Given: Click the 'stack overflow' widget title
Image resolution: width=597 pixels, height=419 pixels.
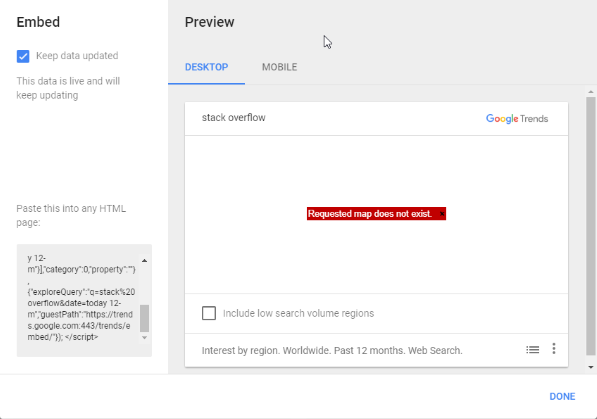Looking at the screenshot, I should (233, 118).
